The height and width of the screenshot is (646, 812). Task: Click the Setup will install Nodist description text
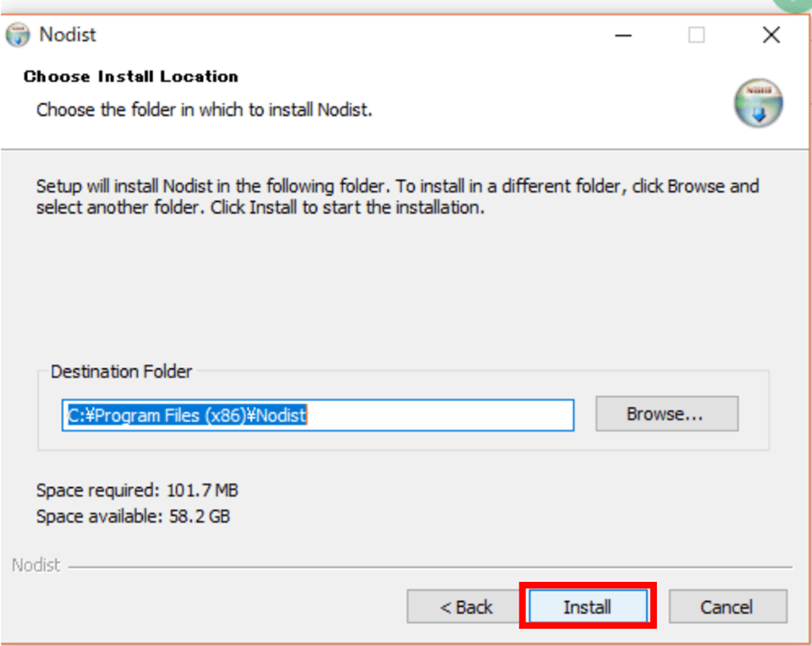click(397, 197)
